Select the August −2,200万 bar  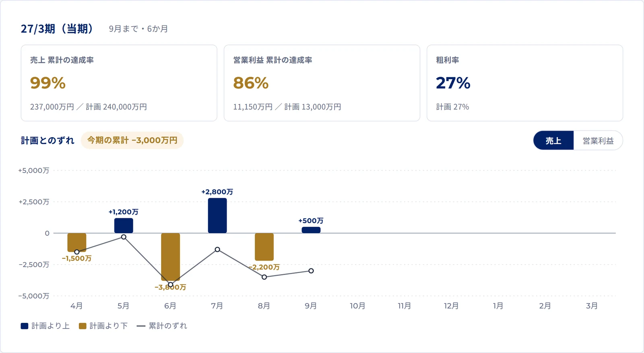pyautogui.click(x=264, y=247)
